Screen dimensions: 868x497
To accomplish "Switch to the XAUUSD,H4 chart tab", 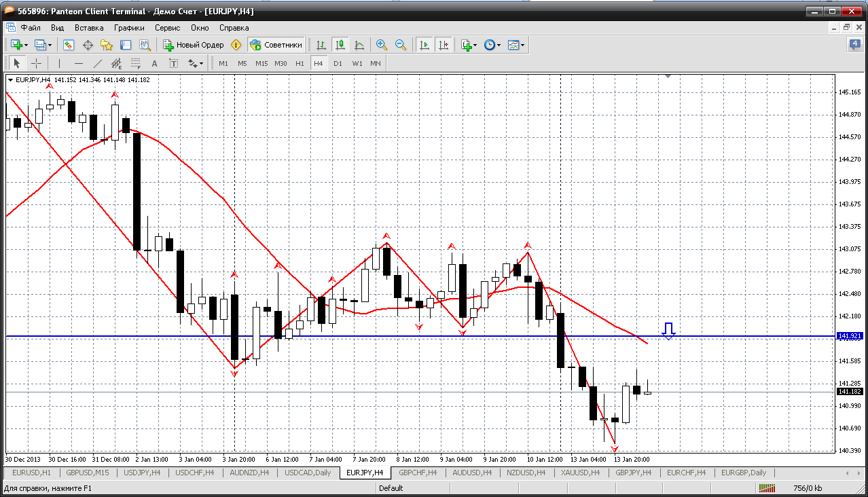I will (x=581, y=473).
